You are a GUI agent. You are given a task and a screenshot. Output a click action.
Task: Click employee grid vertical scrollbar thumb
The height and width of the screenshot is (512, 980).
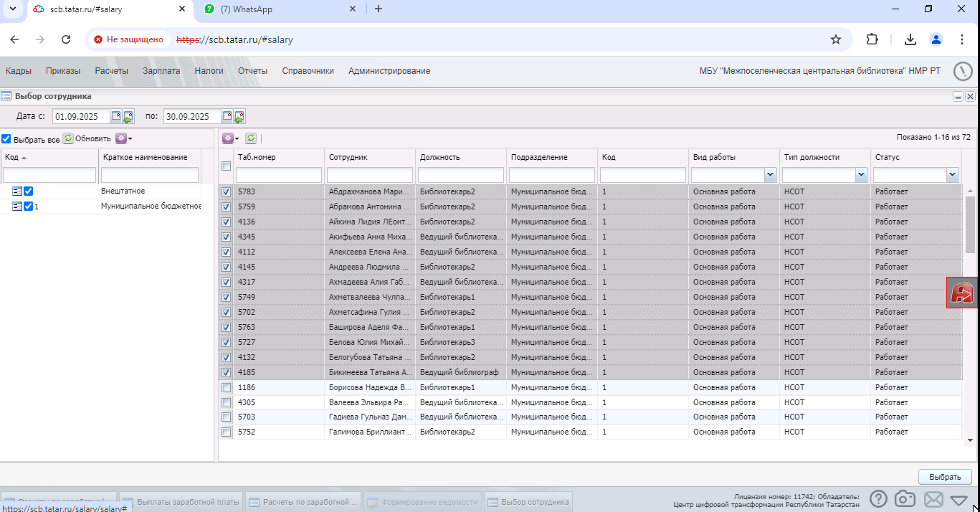970,224
